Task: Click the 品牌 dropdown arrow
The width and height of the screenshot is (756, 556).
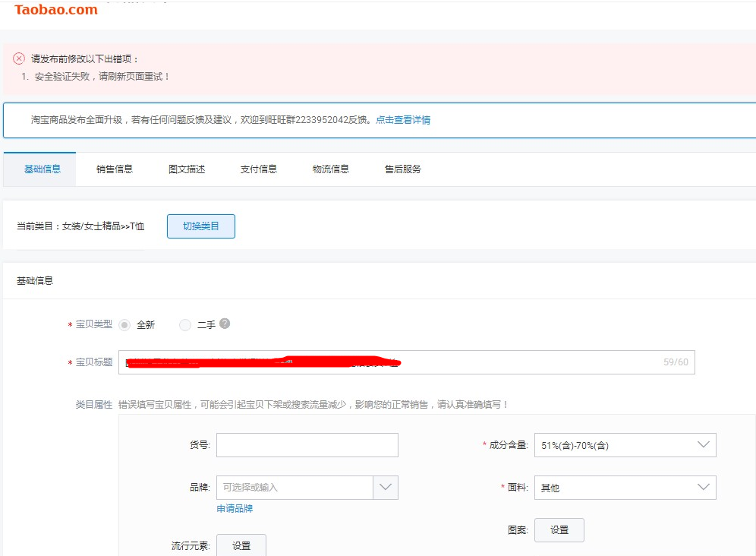Action: point(386,488)
